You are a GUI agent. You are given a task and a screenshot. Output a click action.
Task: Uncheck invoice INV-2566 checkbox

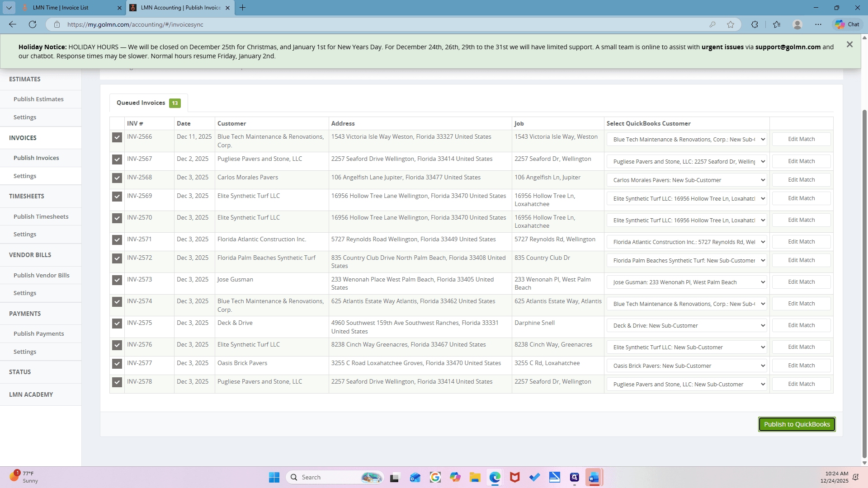117,137
